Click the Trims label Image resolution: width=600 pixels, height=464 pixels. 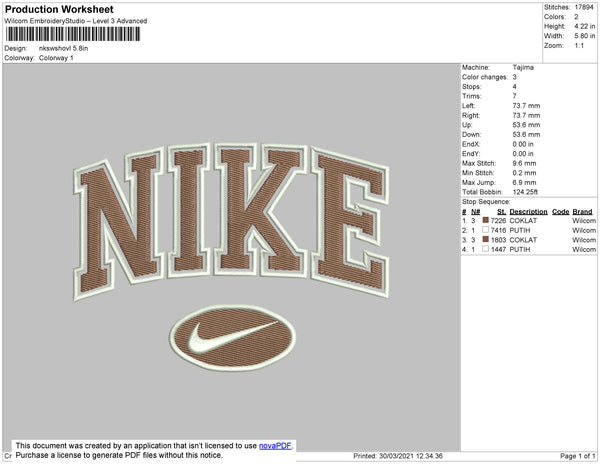pyautogui.click(x=471, y=96)
